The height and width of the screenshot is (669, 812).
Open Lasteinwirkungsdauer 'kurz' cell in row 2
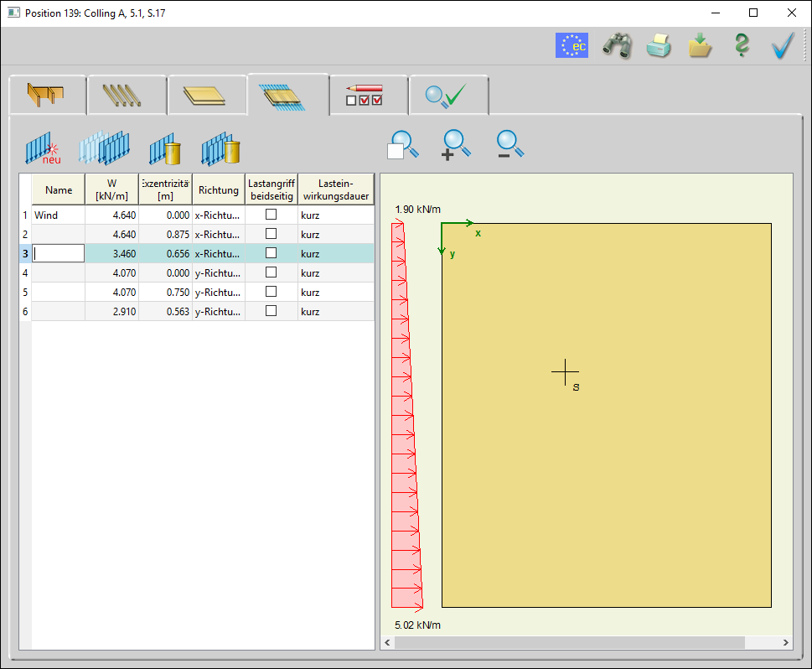point(335,234)
